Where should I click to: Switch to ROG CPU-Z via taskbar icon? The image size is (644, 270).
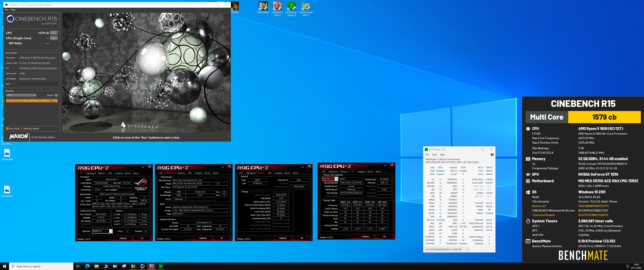click(x=151, y=266)
